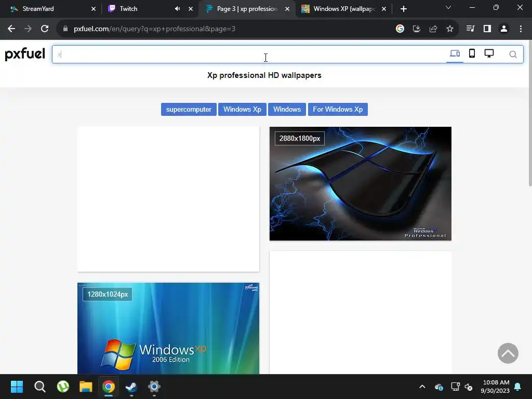Close the Twitch tab
Screen dimensions: 532x399
[191, 9]
